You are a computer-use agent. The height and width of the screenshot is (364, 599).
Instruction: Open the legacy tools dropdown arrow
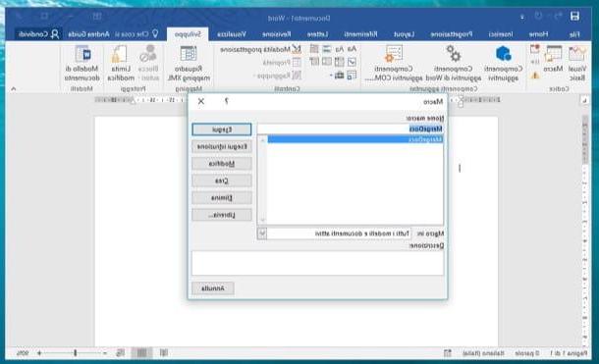331,76
